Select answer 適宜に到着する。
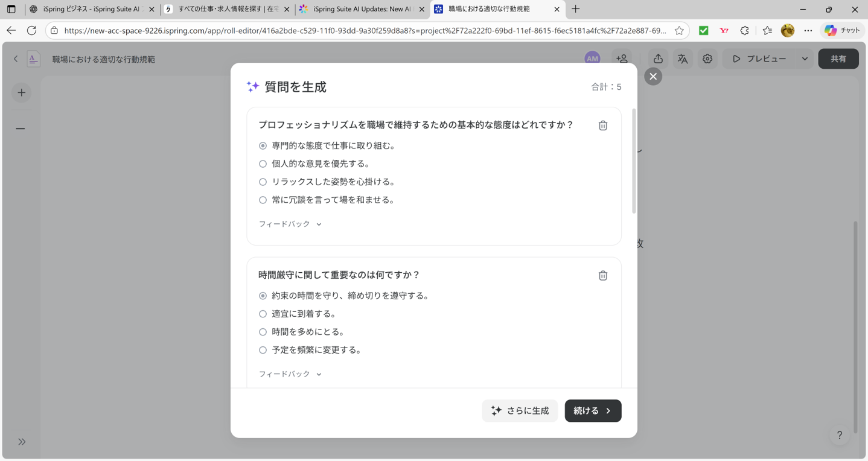This screenshot has height=461, width=868. point(263,314)
